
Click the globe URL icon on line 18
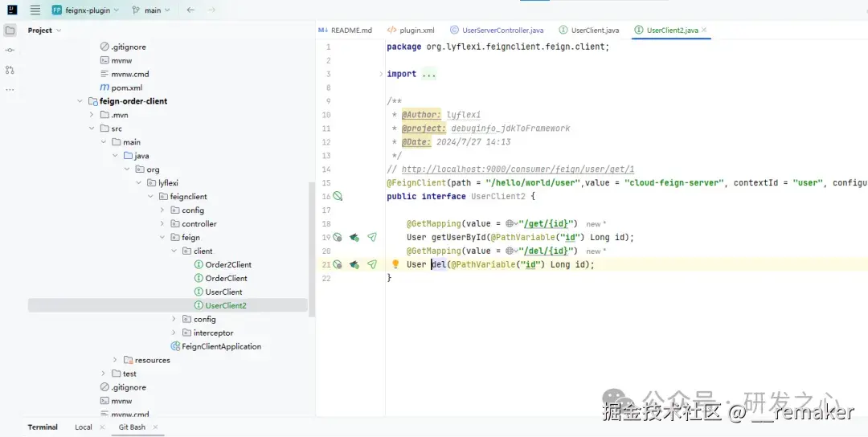click(511, 223)
